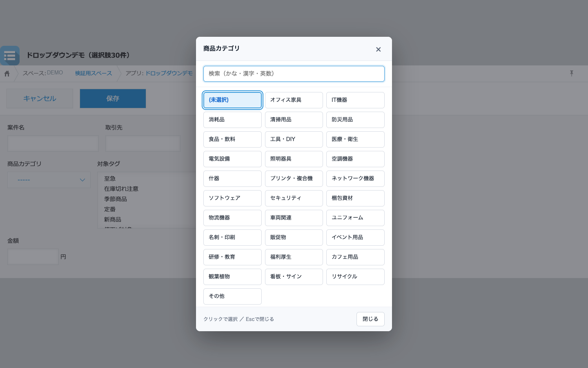Pick the オフィス家具 category
This screenshot has height=368, width=588.
294,100
